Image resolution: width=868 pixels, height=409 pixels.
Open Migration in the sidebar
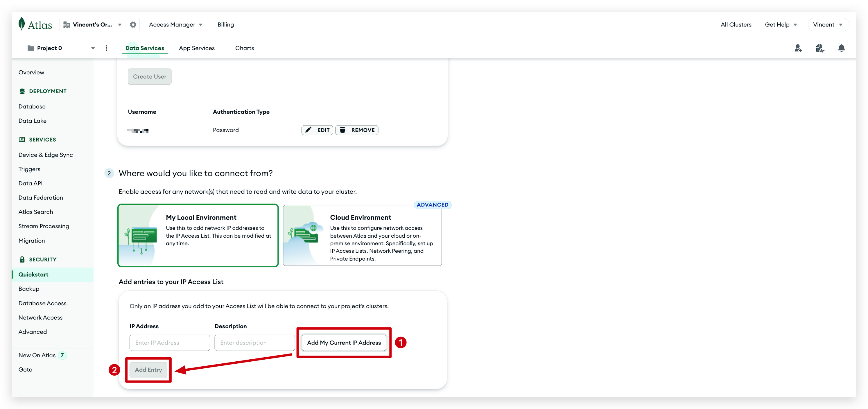(31, 241)
